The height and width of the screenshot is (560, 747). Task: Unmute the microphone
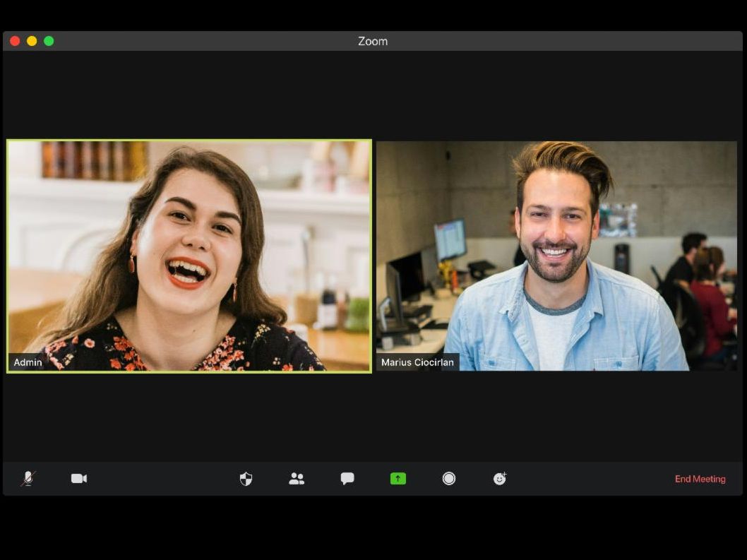click(x=28, y=479)
